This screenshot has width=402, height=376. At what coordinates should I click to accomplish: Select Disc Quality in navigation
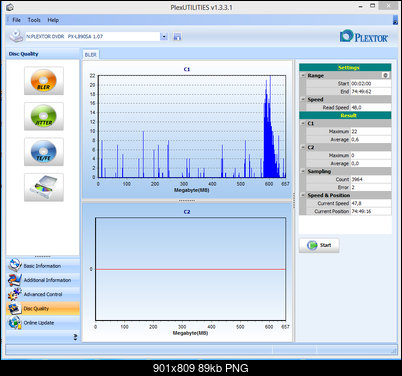pos(43,308)
